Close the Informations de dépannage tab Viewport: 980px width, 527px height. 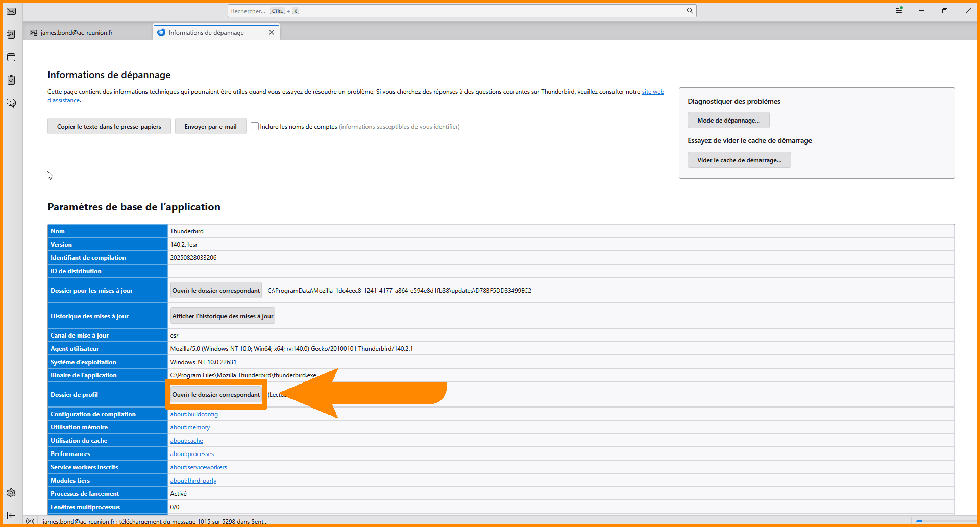pos(272,32)
